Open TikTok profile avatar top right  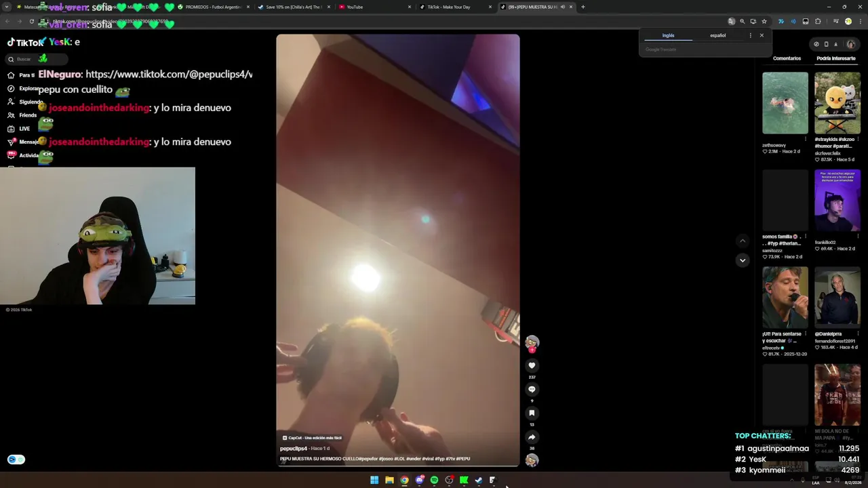(851, 44)
